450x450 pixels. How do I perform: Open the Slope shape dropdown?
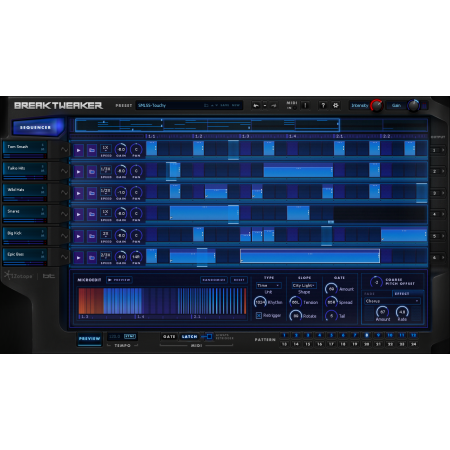(x=304, y=286)
